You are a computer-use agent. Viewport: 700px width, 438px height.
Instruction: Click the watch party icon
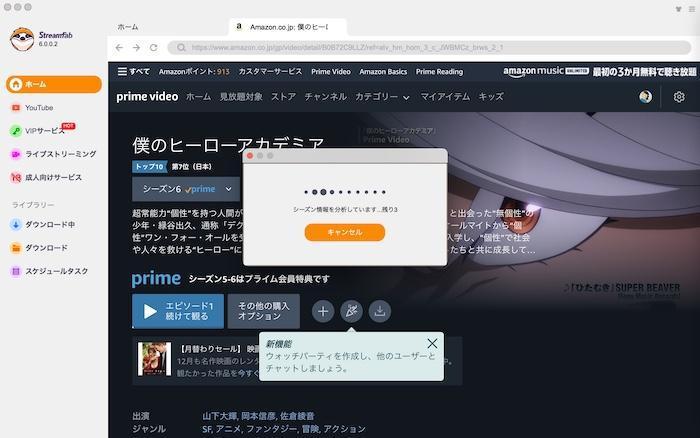pyautogui.click(x=351, y=311)
